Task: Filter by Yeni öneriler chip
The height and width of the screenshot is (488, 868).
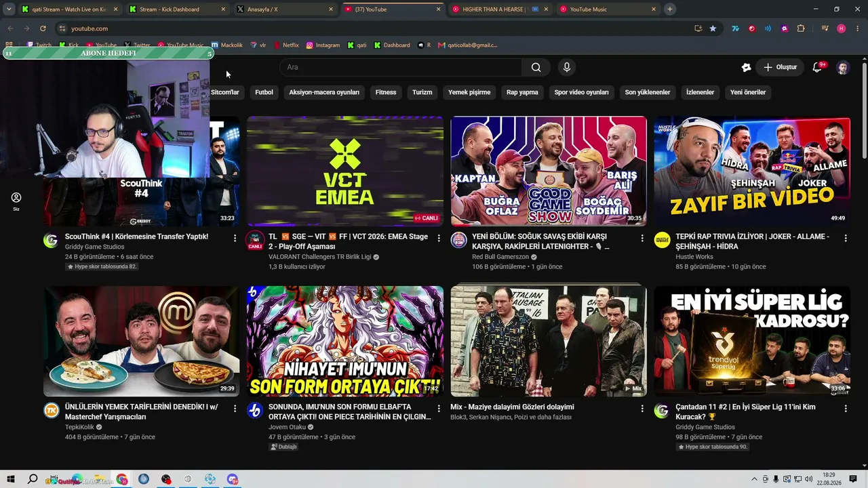Action: (x=748, y=92)
